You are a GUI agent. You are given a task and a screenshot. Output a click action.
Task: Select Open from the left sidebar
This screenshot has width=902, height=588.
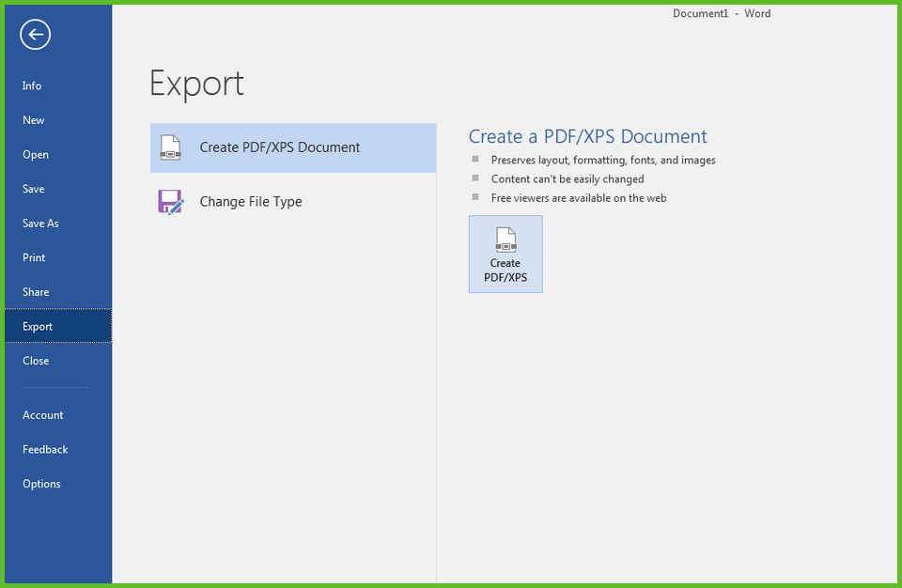coord(36,155)
